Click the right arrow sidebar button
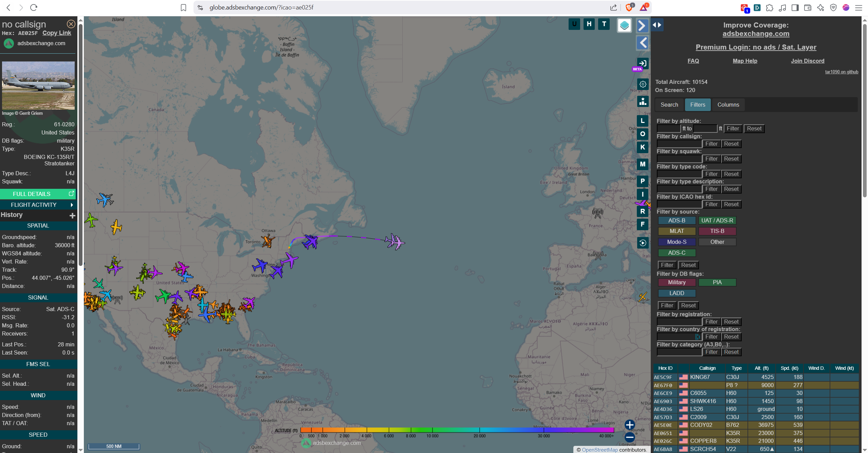Viewport: 868px width, 453px height. (x=642, y=25)
